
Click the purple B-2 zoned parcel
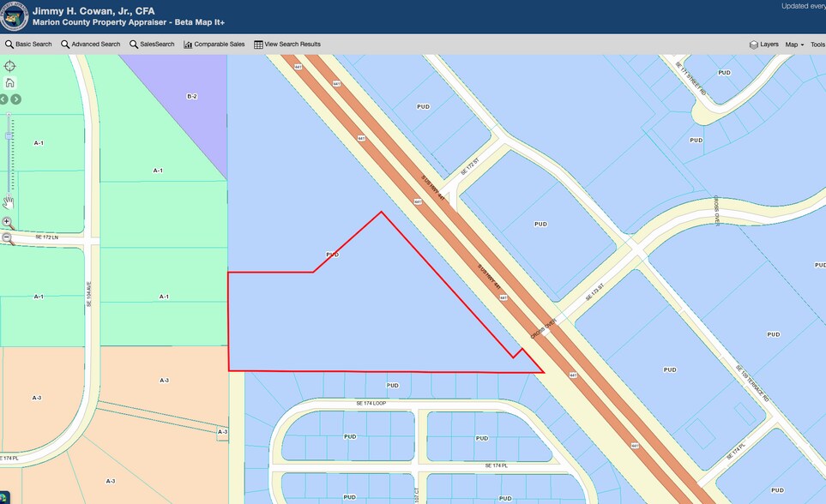[190, 103]
